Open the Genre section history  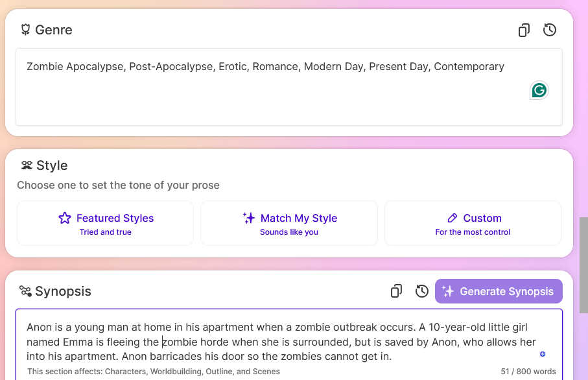tap(549, 30)
